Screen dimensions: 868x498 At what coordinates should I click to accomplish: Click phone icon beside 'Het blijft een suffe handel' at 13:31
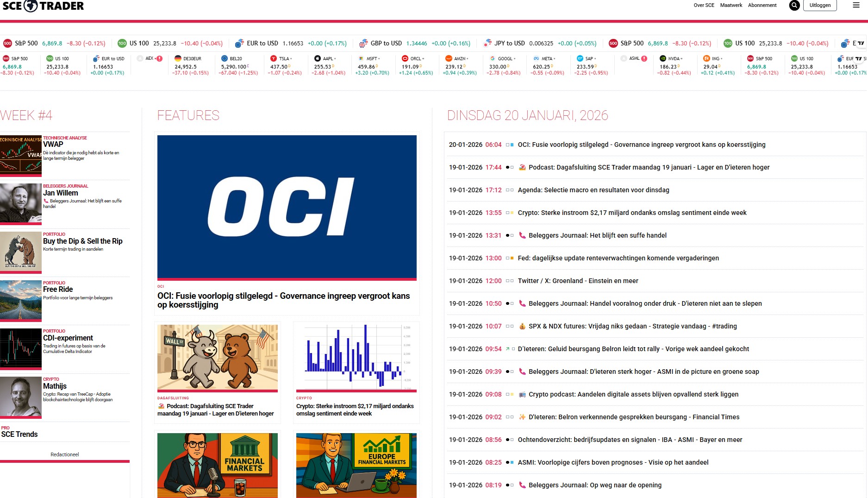click(x=522, y=235)
